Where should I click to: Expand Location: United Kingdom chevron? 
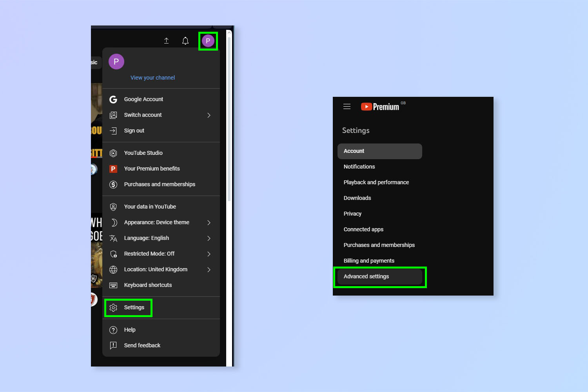click(209, 270)
